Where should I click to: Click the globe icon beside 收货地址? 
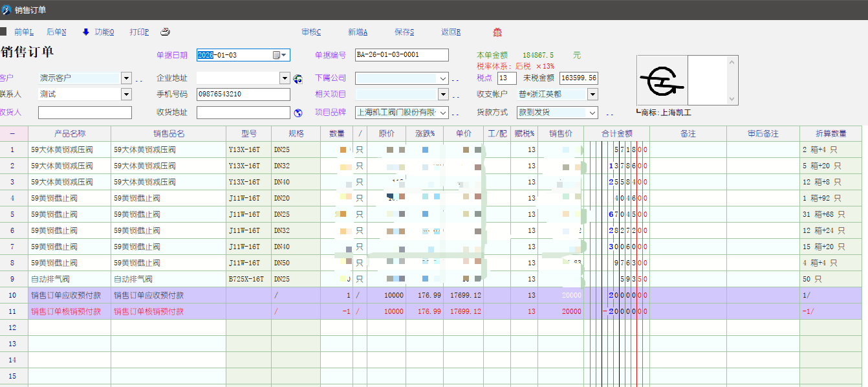pyautogui.click(x=298, y=113)
